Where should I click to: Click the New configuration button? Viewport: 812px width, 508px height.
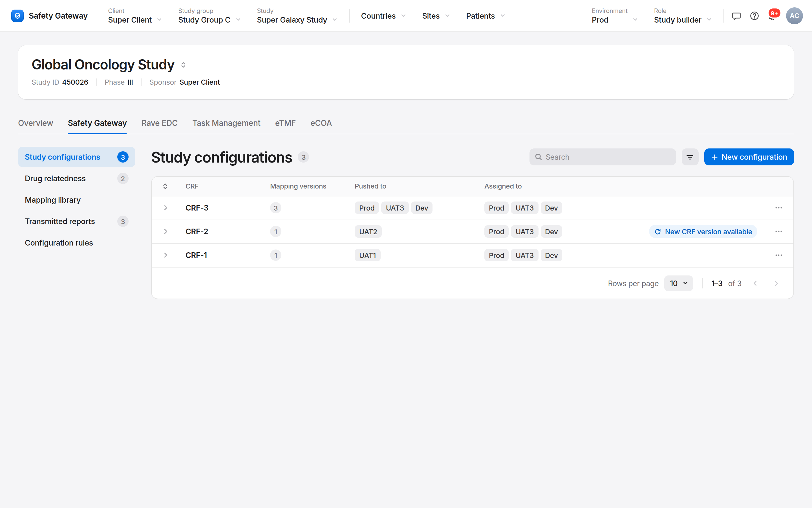[749, 157]
